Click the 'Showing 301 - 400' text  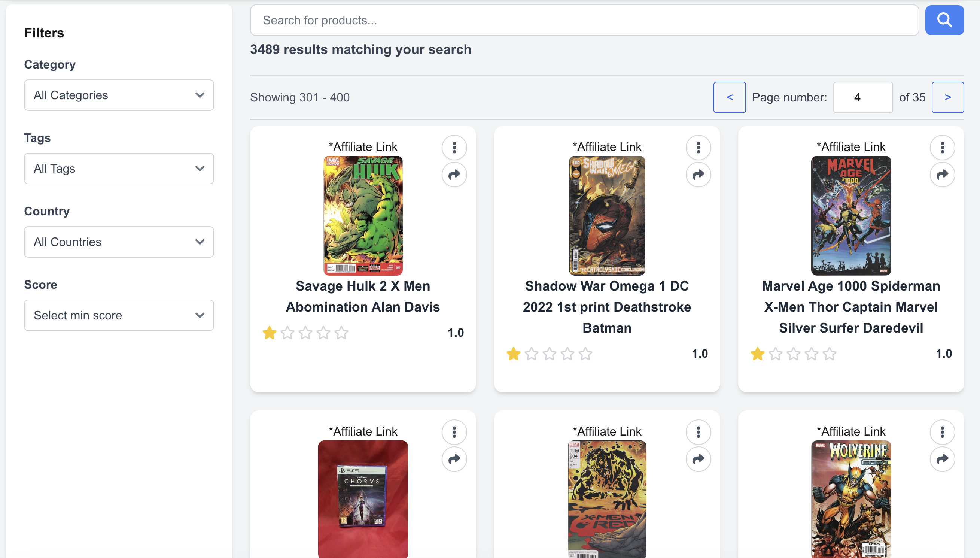click(300, 97)
